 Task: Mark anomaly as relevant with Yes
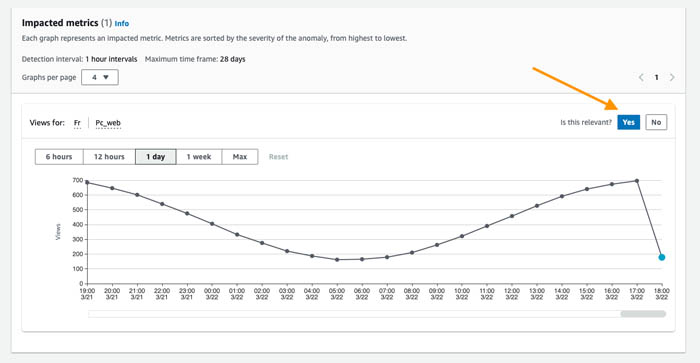click(x=629, y=122)
